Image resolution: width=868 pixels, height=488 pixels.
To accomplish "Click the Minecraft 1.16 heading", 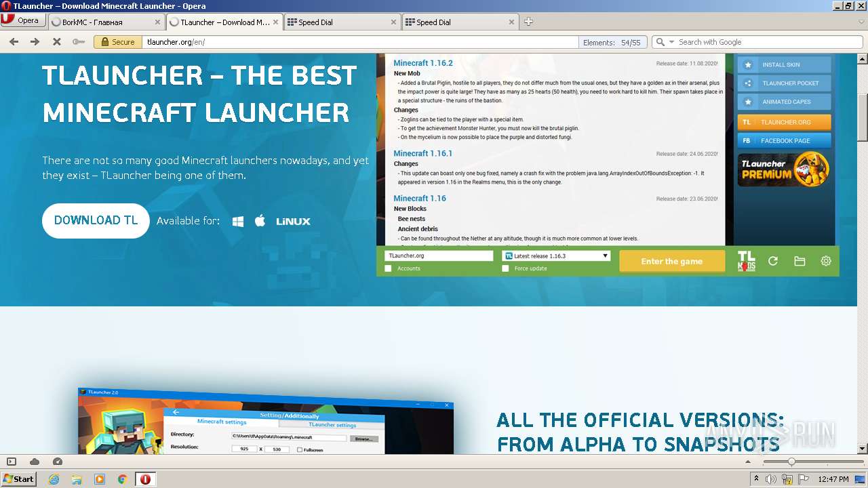I will coord(420,199).
